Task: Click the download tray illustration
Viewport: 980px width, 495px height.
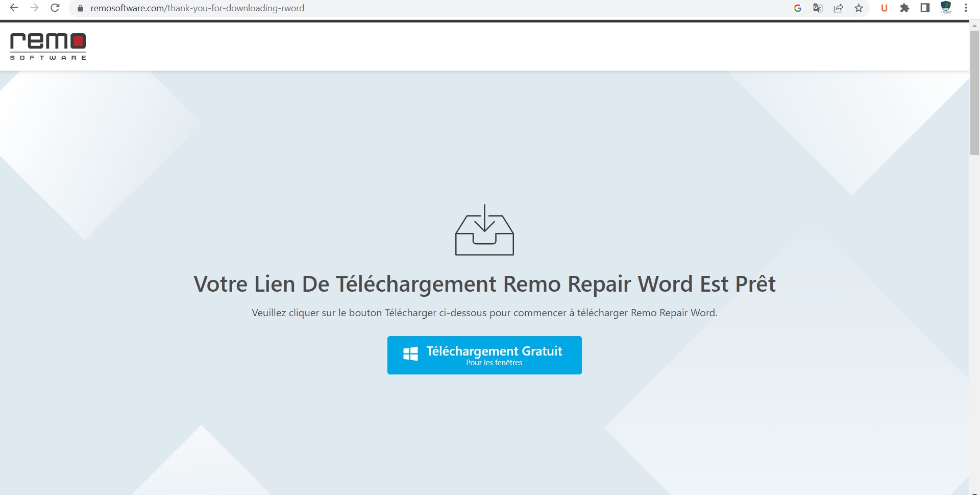Action: (484, 230)
